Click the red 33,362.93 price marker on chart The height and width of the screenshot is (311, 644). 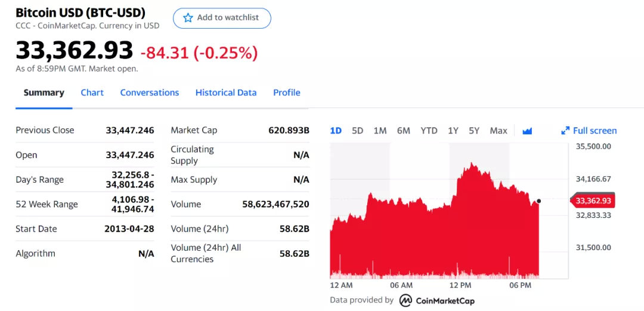tap(593, 201)
